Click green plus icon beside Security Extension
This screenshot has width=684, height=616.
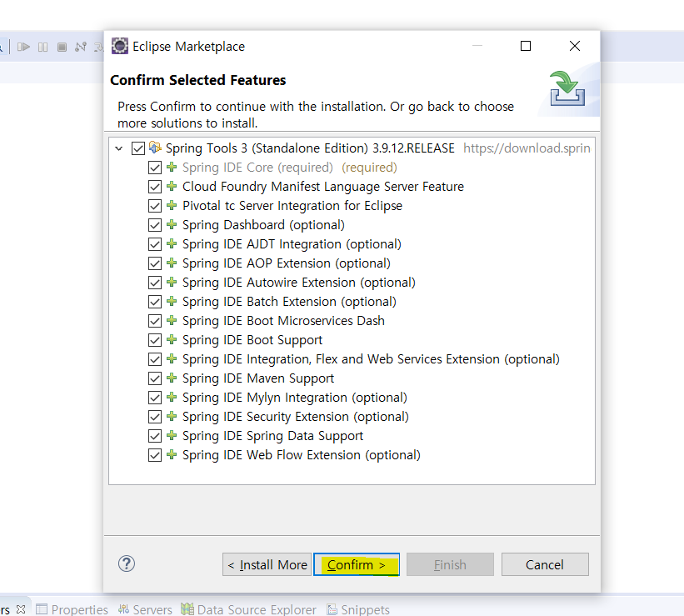tap(172, 416)
